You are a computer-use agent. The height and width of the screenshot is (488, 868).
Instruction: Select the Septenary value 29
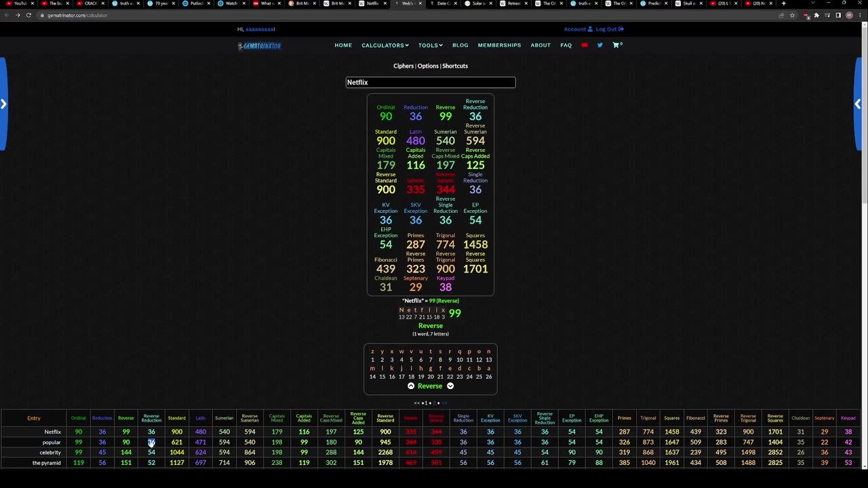click(x=416, y=287)
